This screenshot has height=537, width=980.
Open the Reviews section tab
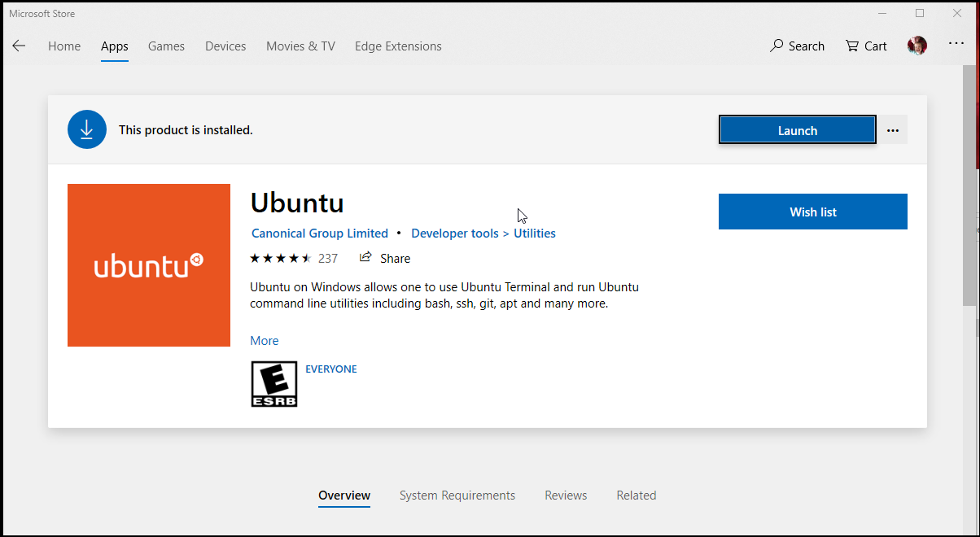click(566, 496)
